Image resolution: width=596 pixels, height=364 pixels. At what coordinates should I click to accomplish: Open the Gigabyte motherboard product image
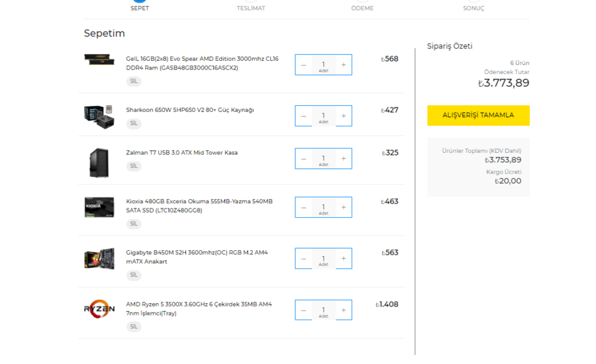(x=99, y=259)
